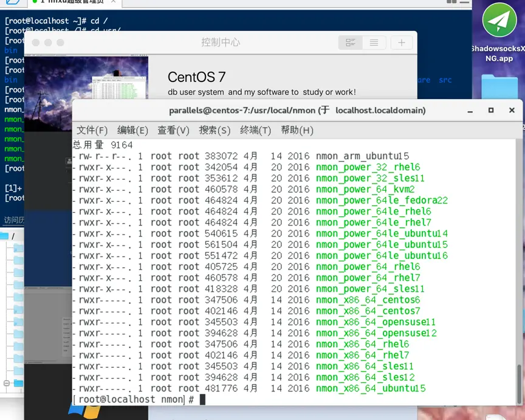525x420 pixels.
Task: Select nmon_power_32_sles11 file name
Action: [x=370, y=178]
